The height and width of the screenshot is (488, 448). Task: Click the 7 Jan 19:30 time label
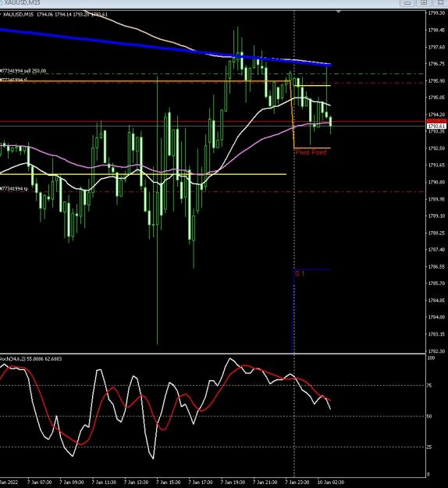coord(233,483)
